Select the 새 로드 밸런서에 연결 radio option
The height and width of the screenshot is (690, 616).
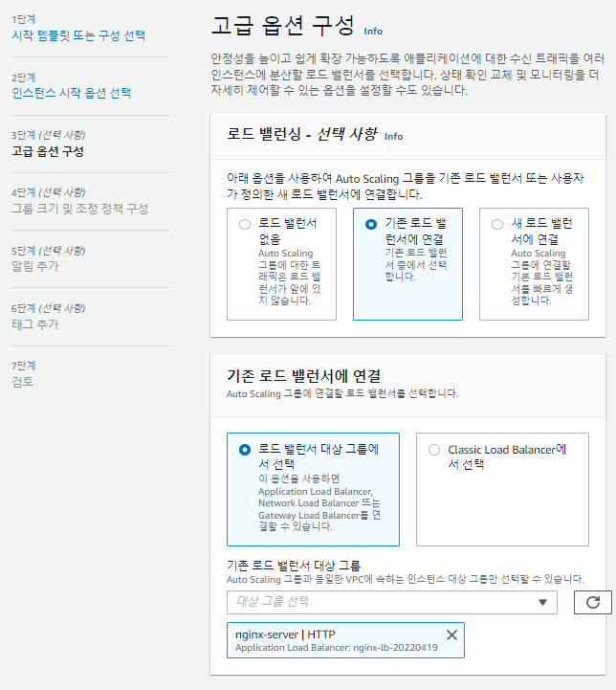497,225
